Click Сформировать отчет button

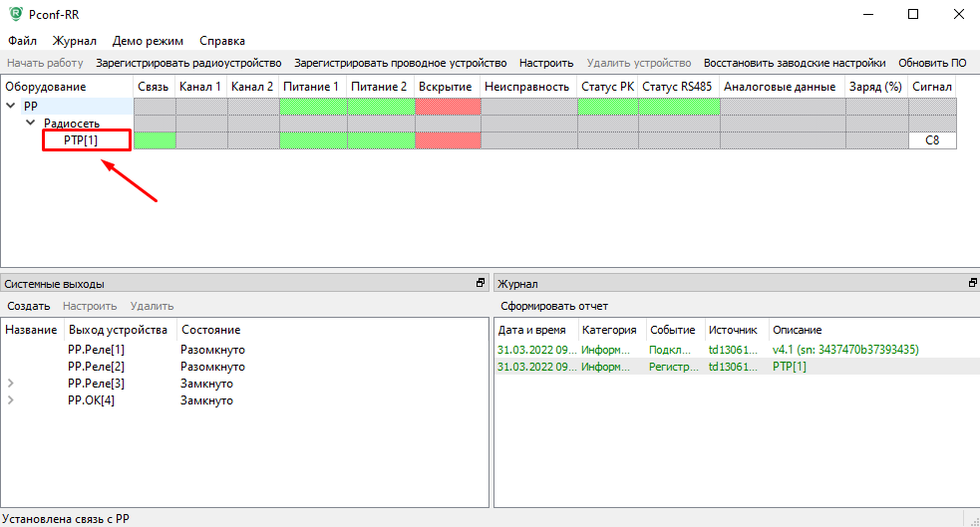[554, 306]
